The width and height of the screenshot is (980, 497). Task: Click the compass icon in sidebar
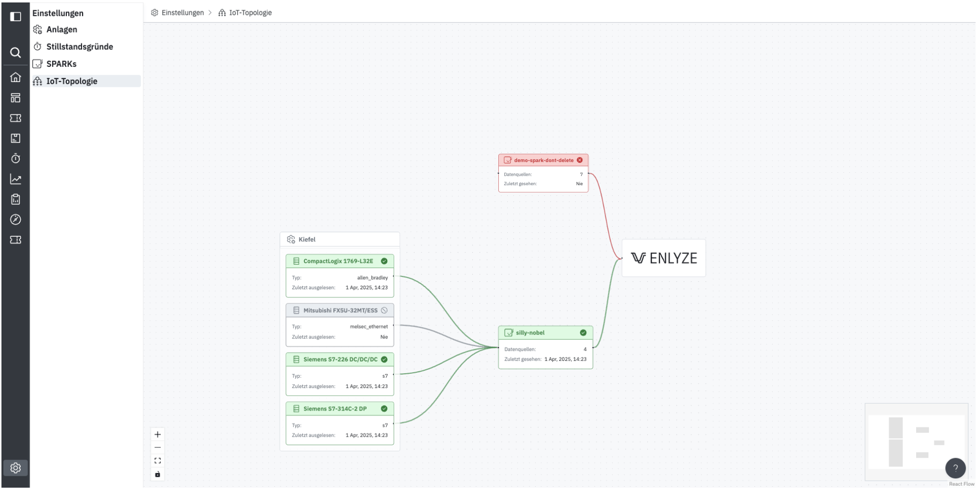click(x=16, y=220)
